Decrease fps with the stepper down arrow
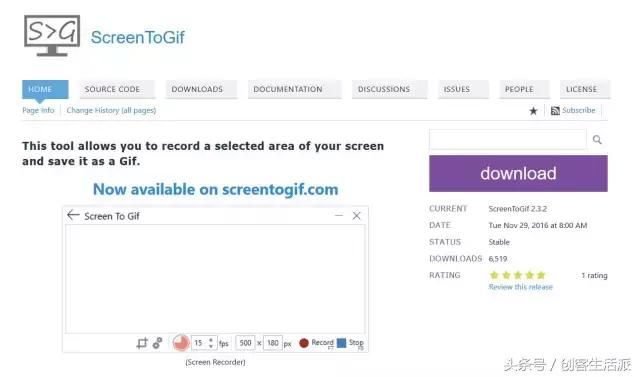This screenshot has width=640, height=377. click(211, 346)
